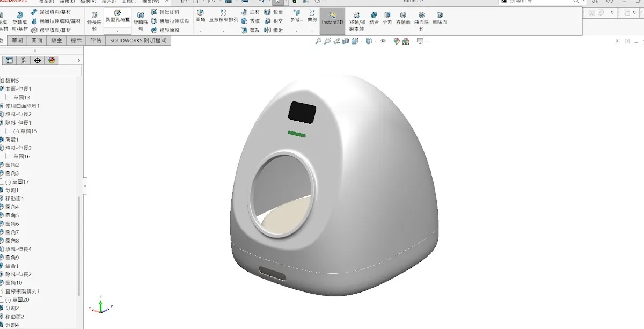Select the 肋材 rib tool
The width and height of the screenshot is (644, 329).
click(x=251, y=12)
